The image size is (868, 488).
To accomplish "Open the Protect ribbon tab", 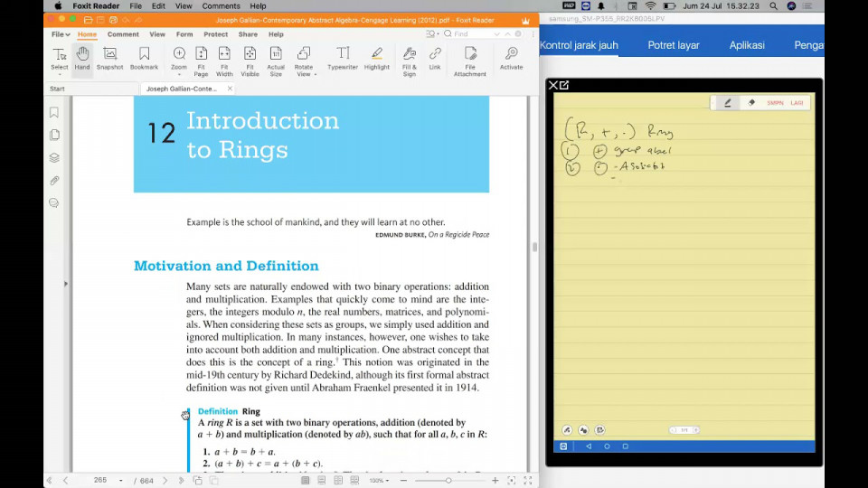I will (x=215, y=34).
